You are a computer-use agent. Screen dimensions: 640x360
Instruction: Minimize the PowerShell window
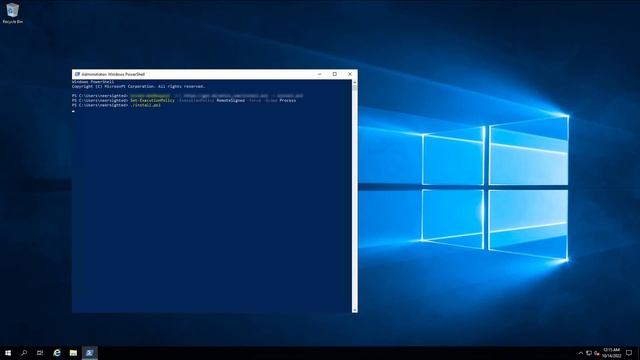tap(320, 74)
